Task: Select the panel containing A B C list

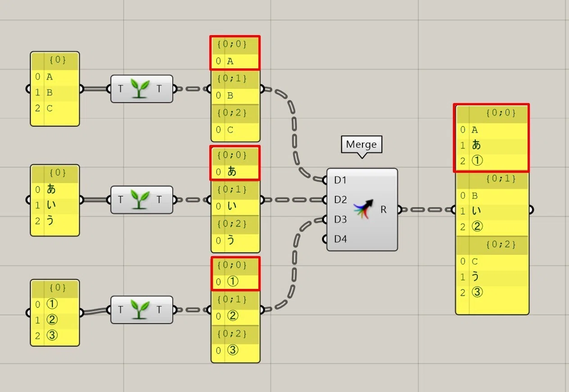Action: click(55, 89)
